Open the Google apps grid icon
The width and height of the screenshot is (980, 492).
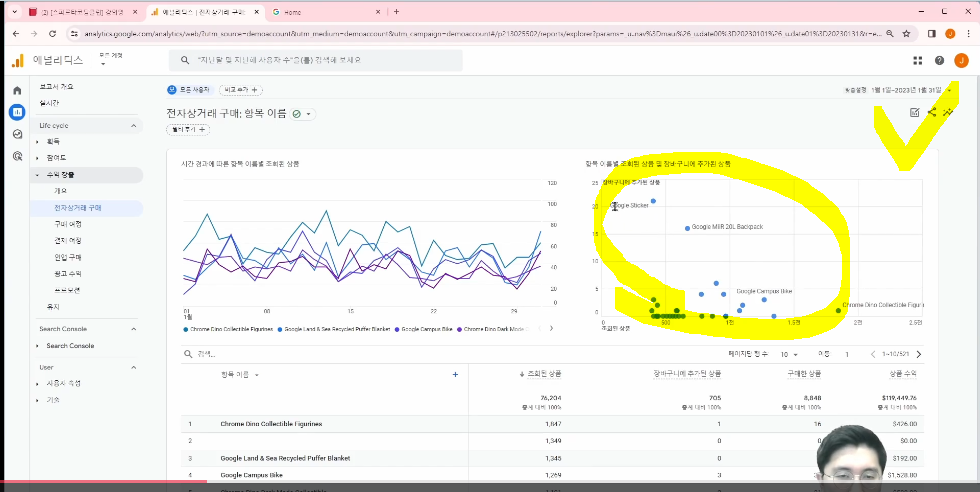[918, 60]
